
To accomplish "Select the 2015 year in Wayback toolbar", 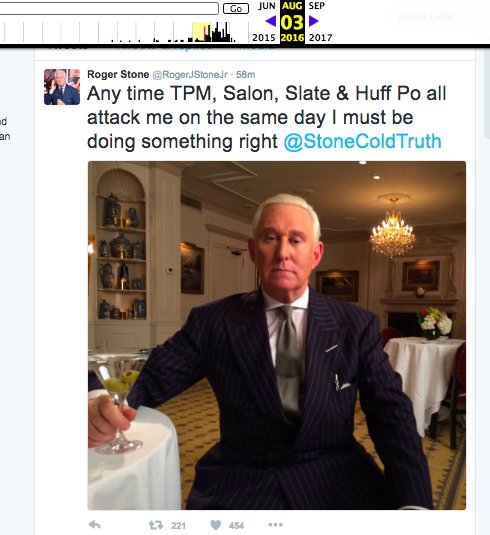I will click(264, 38).
